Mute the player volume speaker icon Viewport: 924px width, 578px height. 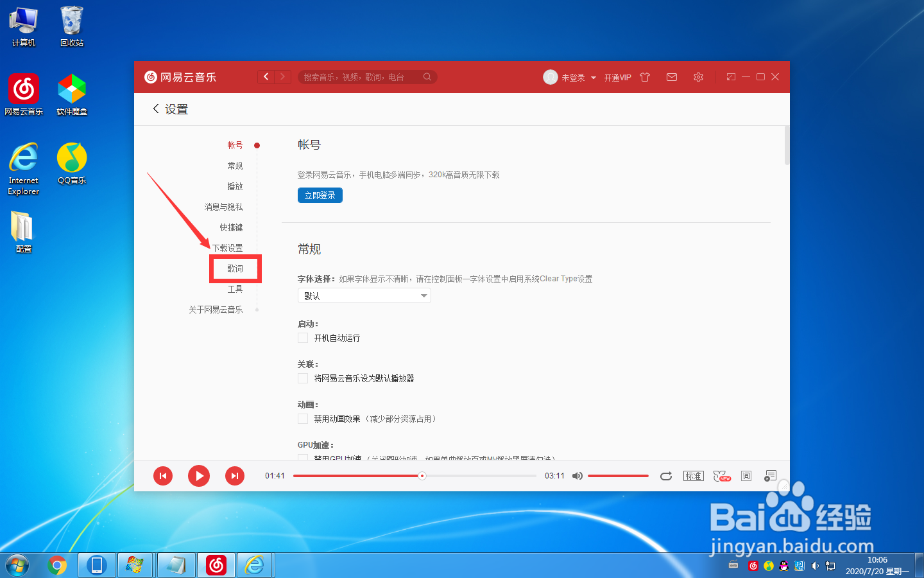click(x=577, y=476)
